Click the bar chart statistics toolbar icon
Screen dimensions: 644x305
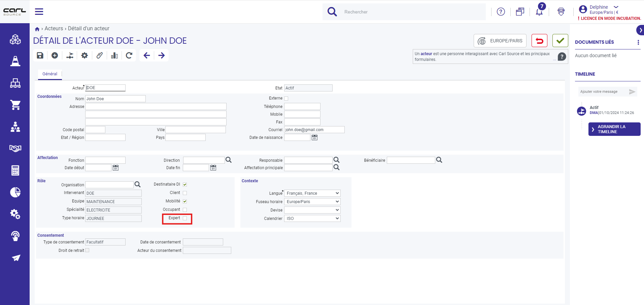(114, 55)
